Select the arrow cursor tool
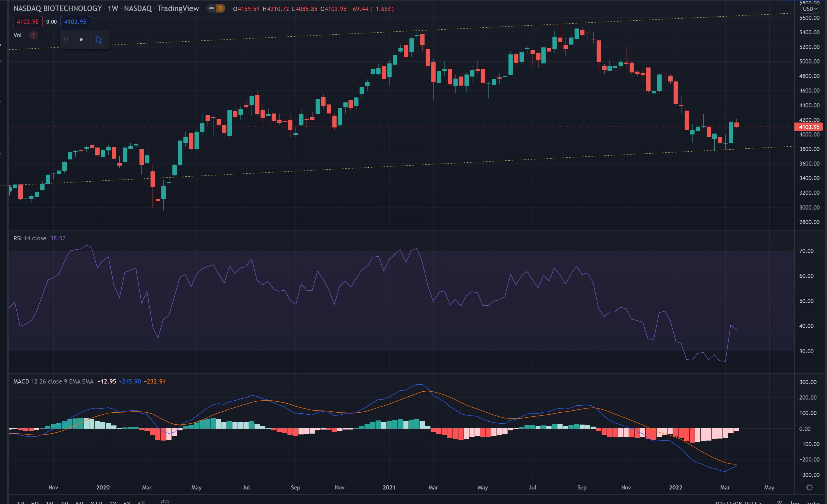The height and width of the screenshot is (504, 827). pyautogui.click(x=99, y=40)
